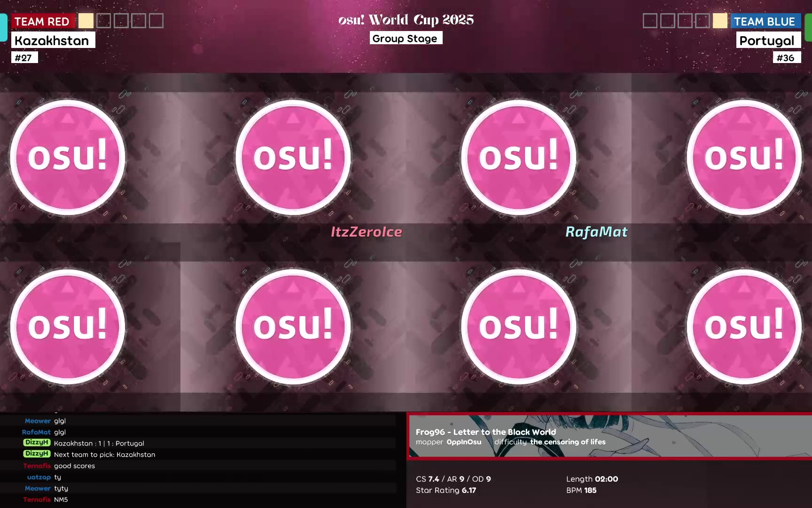Click the Group Stage round label

[x=406, y=39]
